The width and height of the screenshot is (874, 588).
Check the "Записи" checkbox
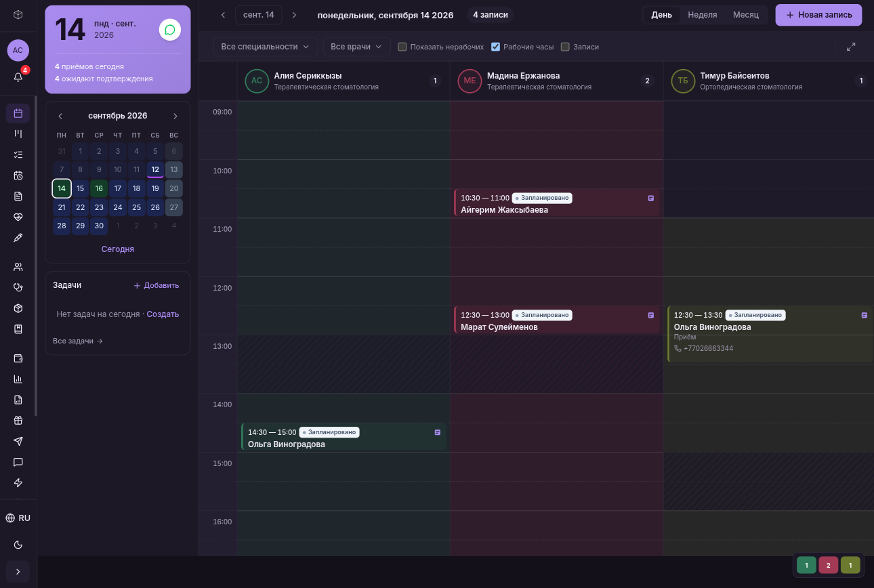tap(565, 47)
